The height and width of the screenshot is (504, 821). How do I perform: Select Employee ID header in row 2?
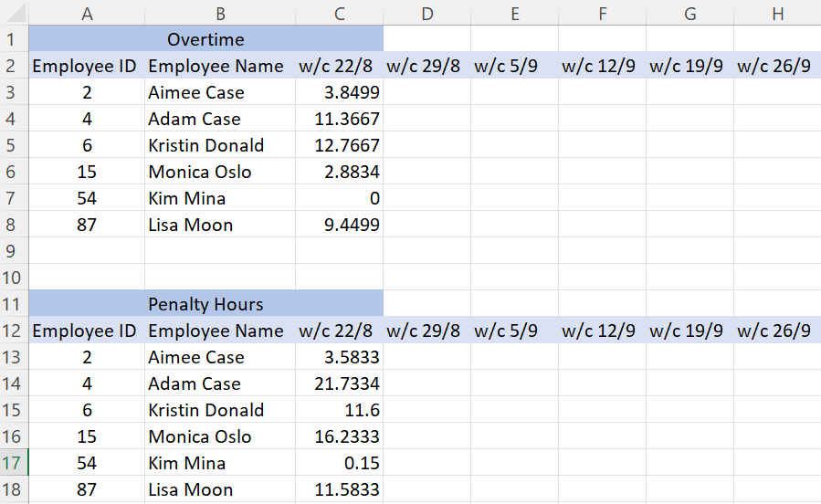87,66
